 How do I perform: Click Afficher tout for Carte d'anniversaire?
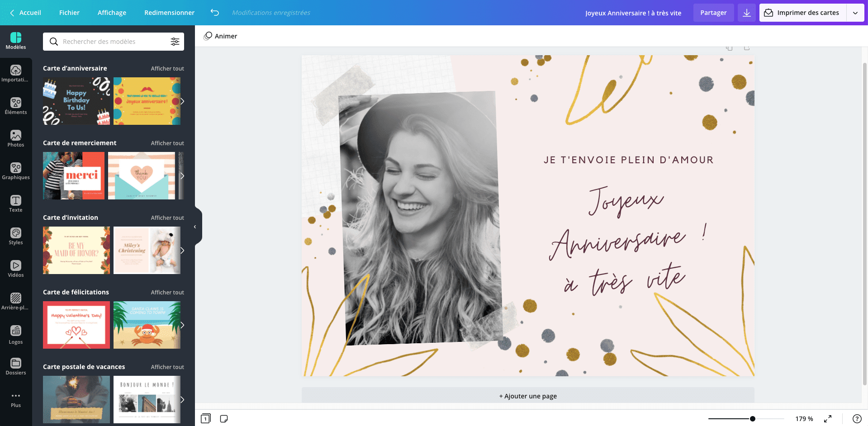pyautogui.click(x=167, y=68)
